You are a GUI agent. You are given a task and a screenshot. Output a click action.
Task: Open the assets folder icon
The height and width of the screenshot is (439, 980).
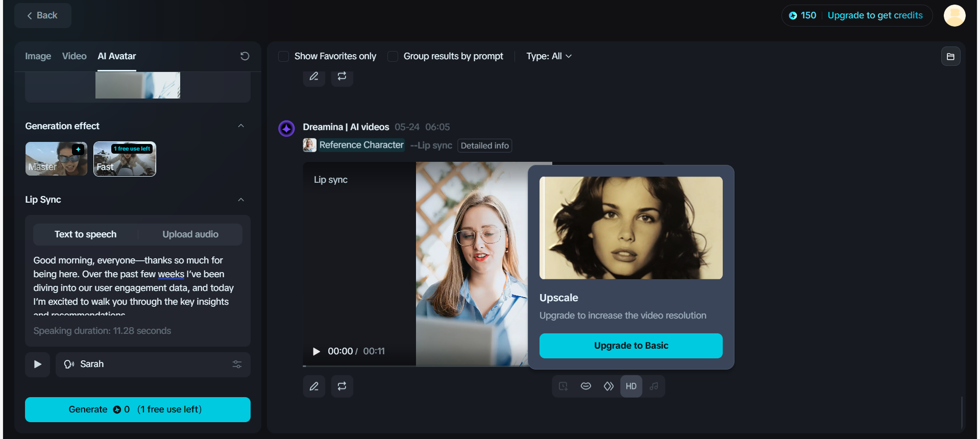(950, 56)
